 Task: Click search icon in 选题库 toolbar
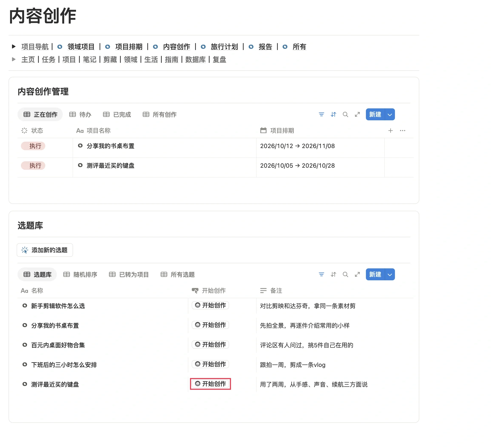point(345,275)
